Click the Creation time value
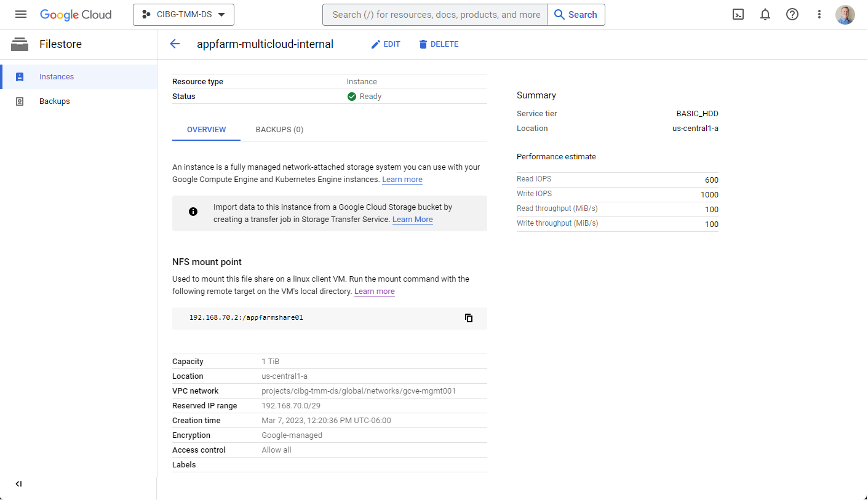This screenshot has width=868, height=500. tap(326, 421)
